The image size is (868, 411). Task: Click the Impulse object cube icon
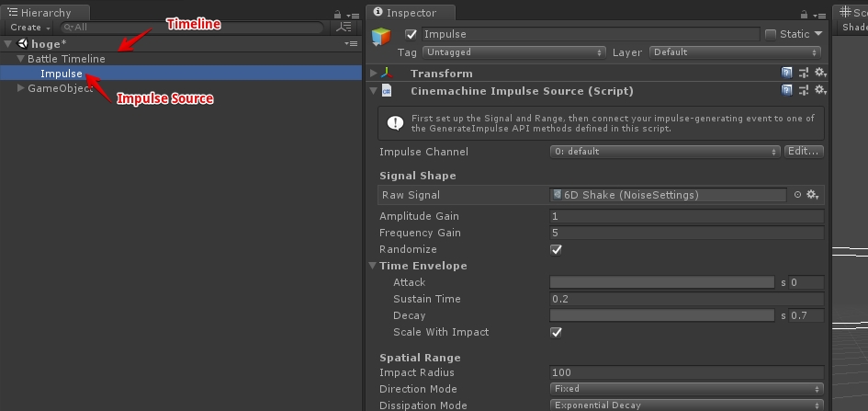coord(381,37)
